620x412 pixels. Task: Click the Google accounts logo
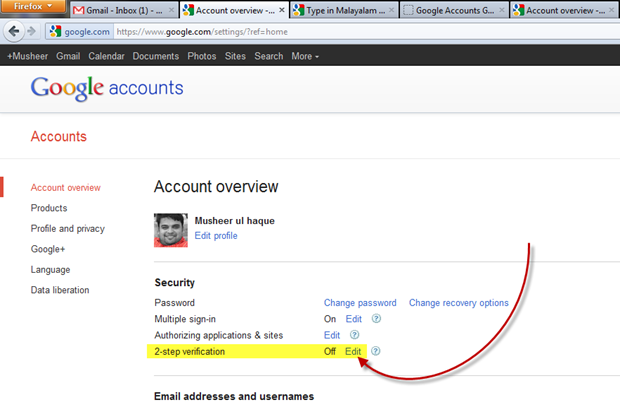click(x=107, y=89)
